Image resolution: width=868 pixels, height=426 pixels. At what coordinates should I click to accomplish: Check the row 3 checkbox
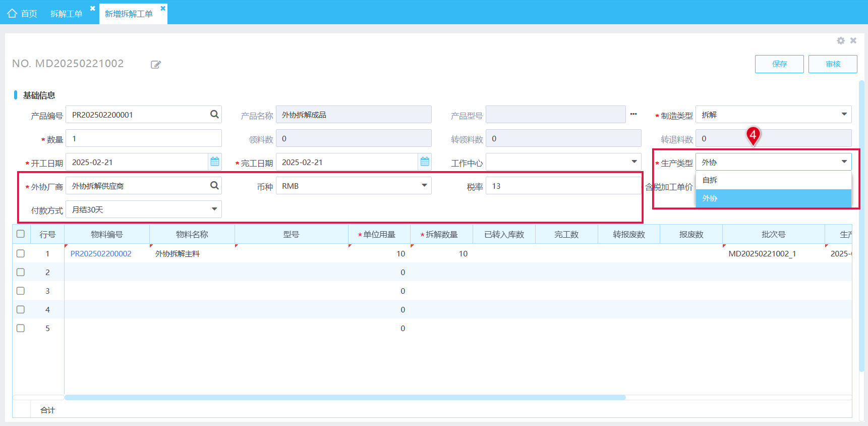tap(21, 291)
